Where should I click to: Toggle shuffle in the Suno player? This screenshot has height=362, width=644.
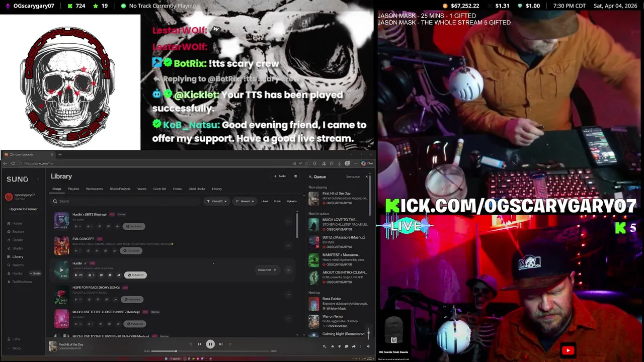click(190, 344)
